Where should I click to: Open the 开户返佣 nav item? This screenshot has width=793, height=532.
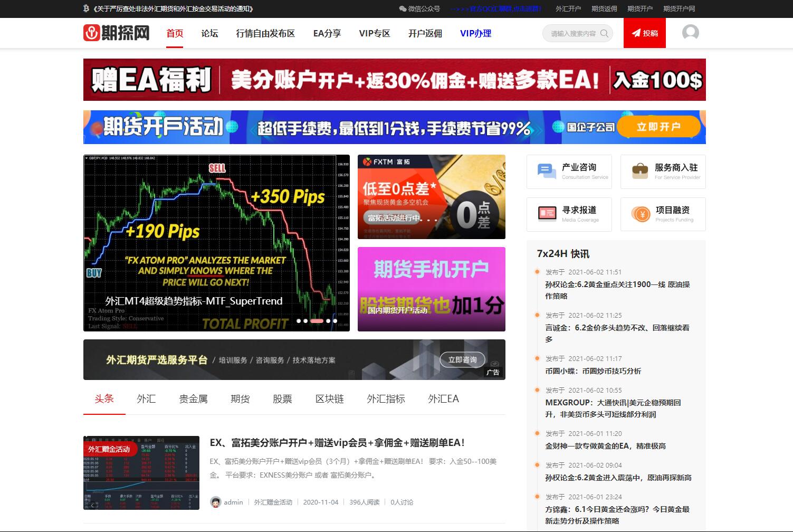tap(425, 33)
